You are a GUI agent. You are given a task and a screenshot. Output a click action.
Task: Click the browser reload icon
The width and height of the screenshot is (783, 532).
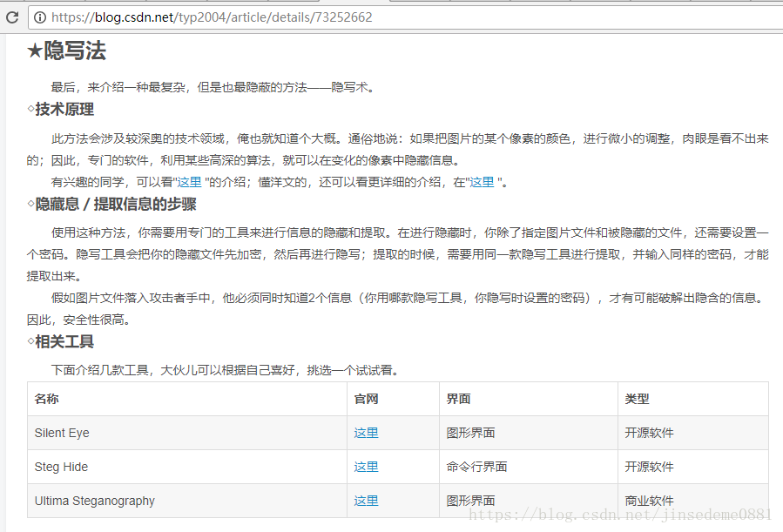[12, 17]
